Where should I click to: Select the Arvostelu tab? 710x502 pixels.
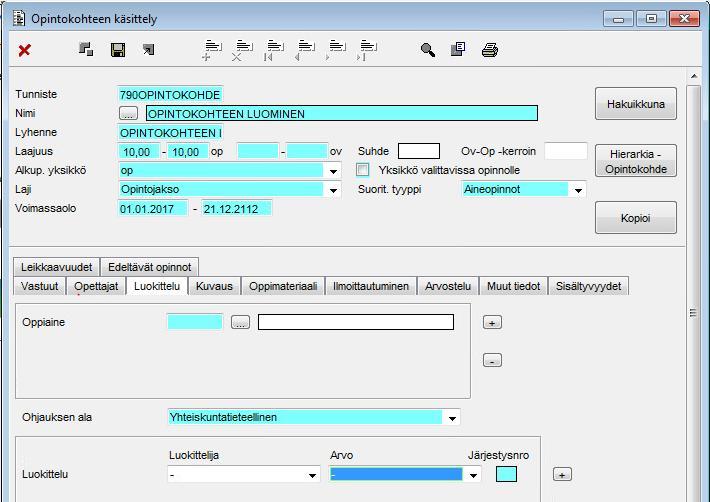click(448, 286)
